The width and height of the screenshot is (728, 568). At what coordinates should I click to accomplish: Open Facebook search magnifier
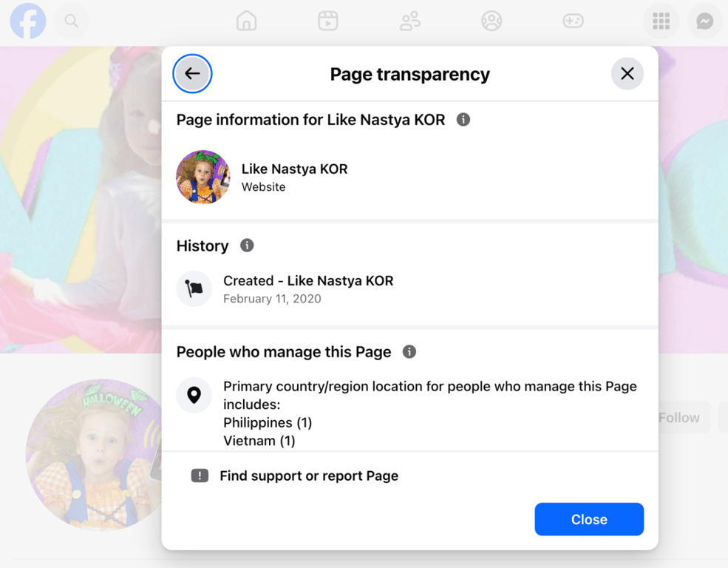(71, 21)
